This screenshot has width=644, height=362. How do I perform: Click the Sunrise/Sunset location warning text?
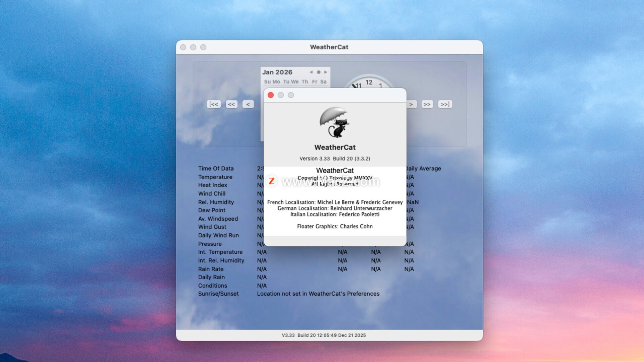click(x=318, y=294)
